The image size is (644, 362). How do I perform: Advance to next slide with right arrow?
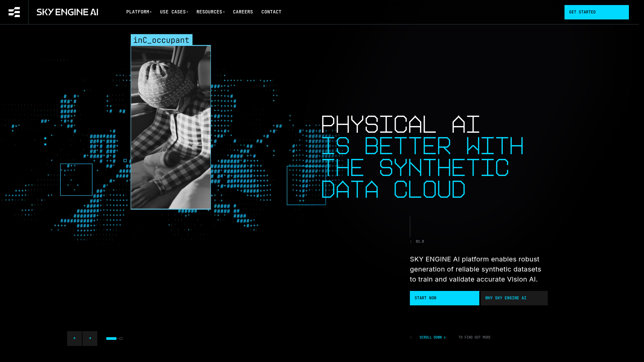pyautogui.click(x=90, y=339)
